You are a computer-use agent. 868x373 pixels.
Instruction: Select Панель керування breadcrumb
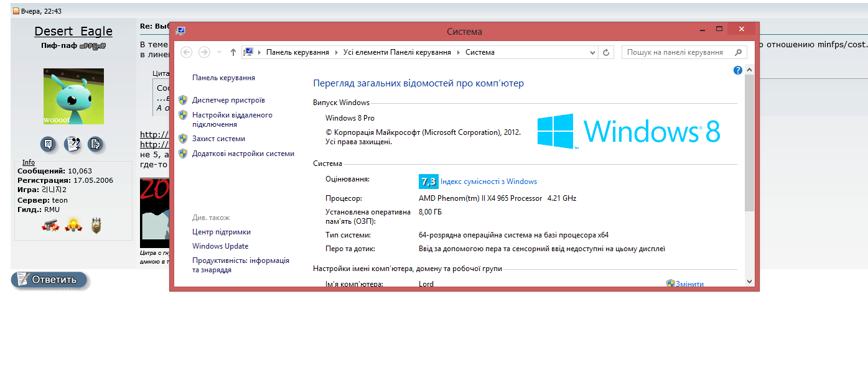(297, 53)
